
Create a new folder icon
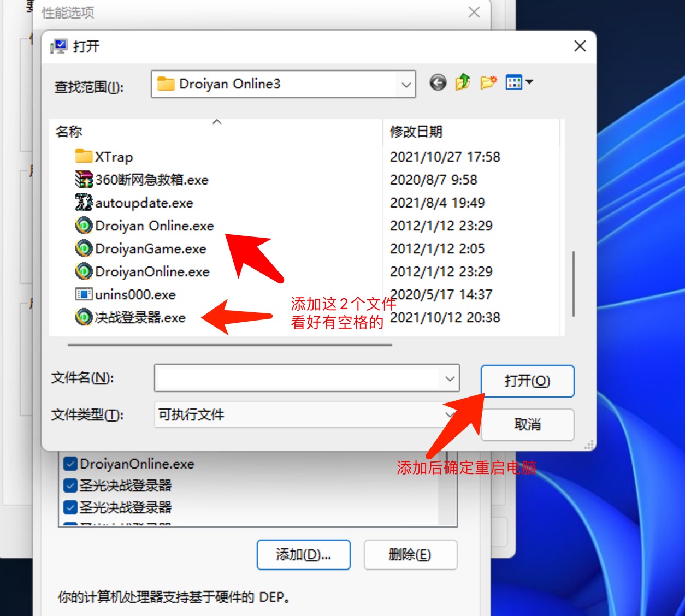click(x=488, y=82)
